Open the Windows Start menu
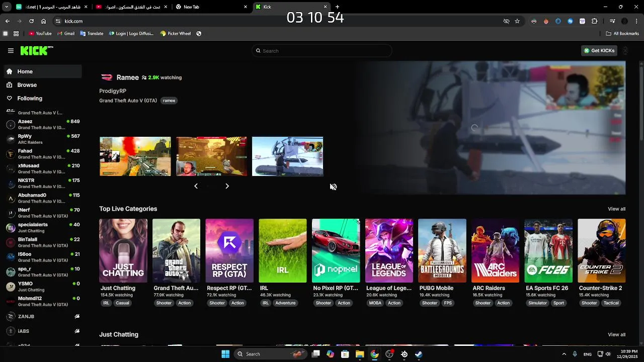The height and width of the screenshot is (362, 644). [x=225, y=354]
